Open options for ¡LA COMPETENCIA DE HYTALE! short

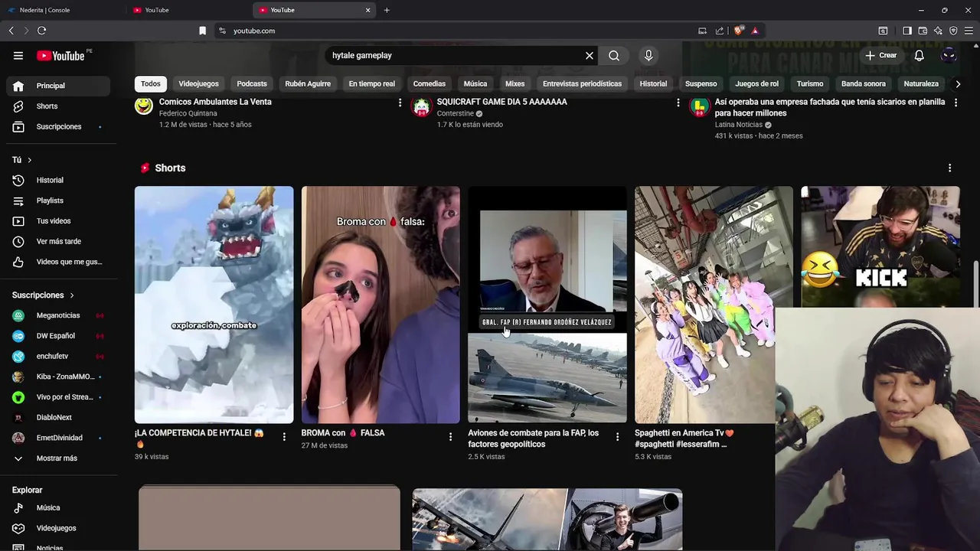(284, 437)
